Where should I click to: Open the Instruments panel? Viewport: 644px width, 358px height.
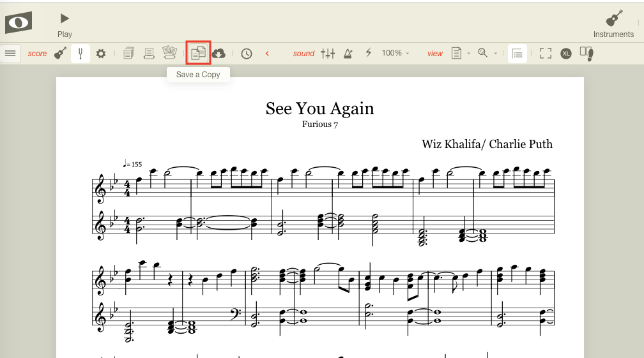pos(613,24)
